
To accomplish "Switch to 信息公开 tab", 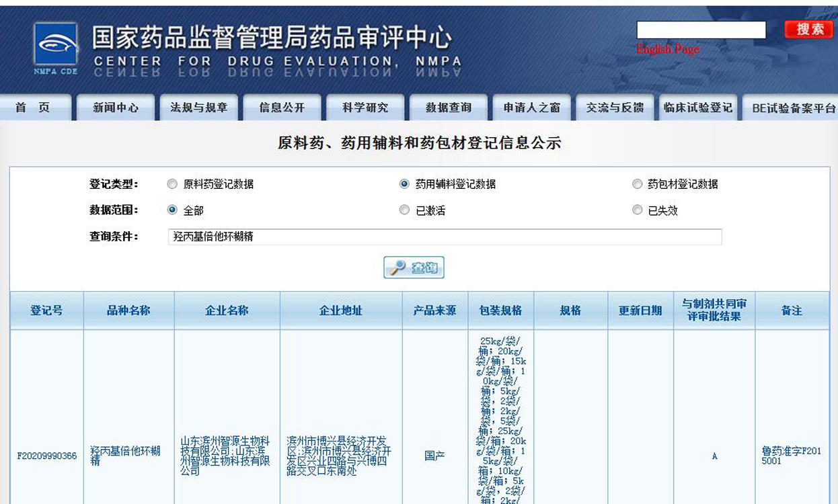I will [x=282, y=108].
